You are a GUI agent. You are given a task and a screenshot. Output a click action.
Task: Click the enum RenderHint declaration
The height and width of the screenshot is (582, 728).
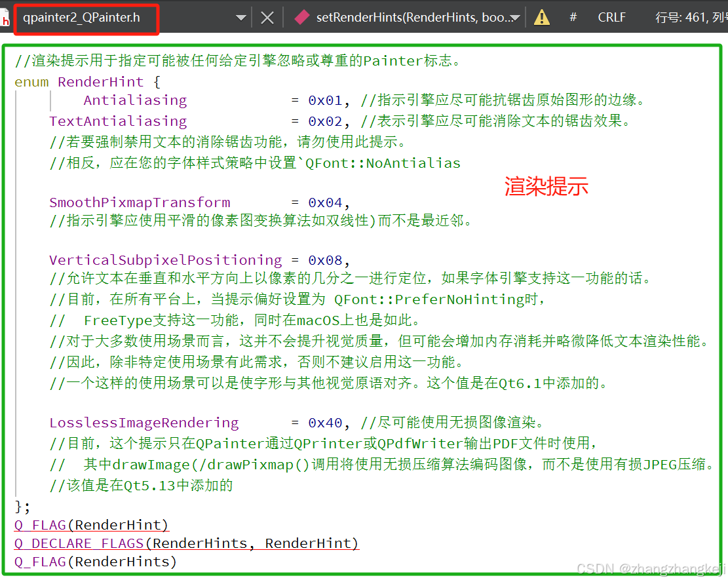click(88, 82)
